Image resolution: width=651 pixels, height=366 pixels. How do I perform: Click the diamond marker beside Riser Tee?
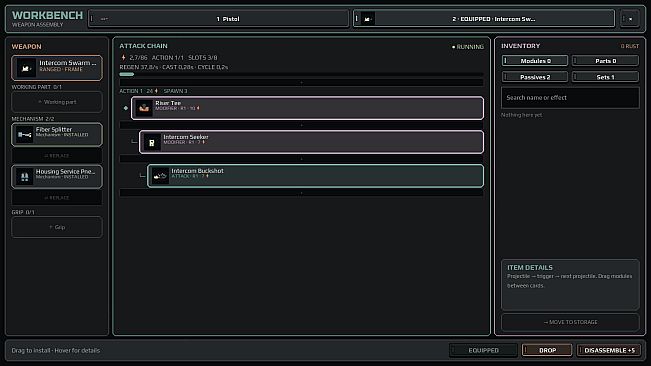(x=126, y=108)
